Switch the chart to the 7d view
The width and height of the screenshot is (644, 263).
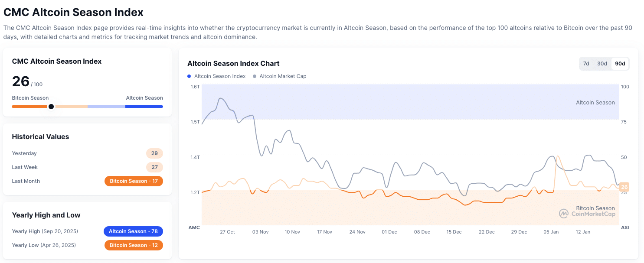click(586, 63)
